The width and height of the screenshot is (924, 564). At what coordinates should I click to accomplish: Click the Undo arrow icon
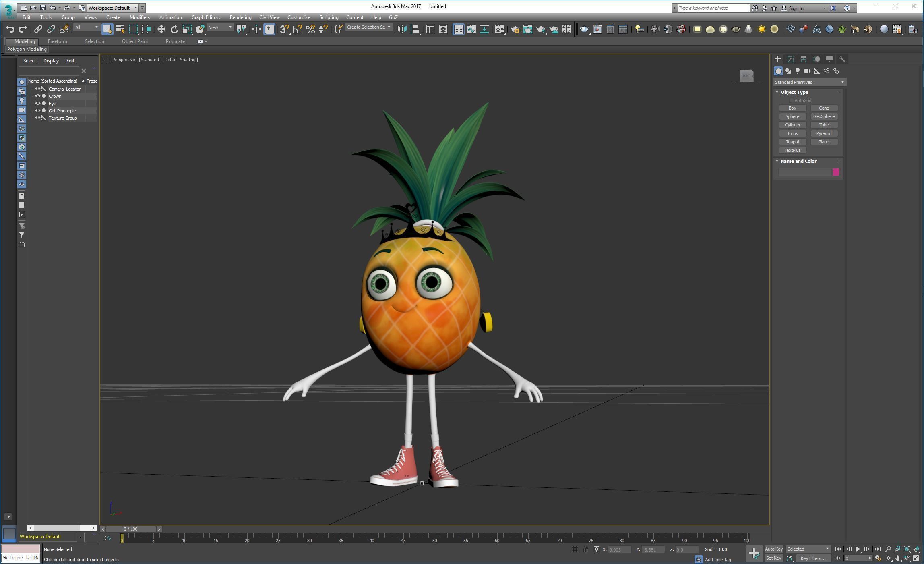(x=10, y=29)
